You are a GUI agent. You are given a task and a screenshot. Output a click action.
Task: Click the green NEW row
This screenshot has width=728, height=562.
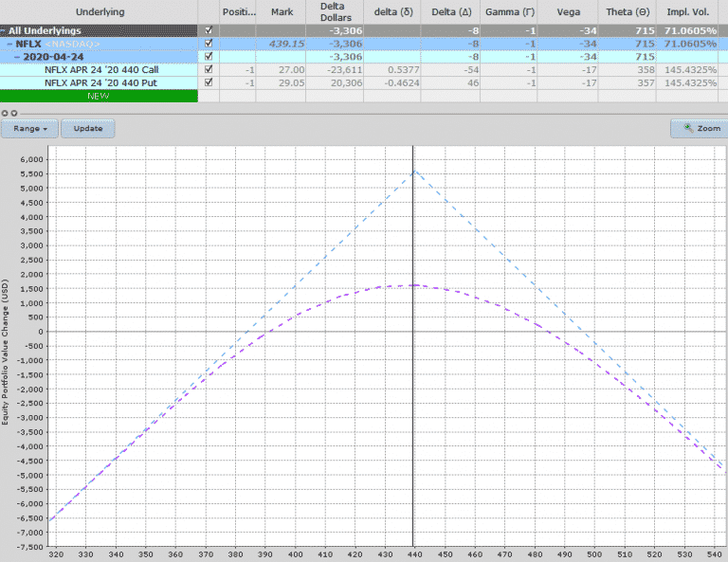(x=99, y=96)
